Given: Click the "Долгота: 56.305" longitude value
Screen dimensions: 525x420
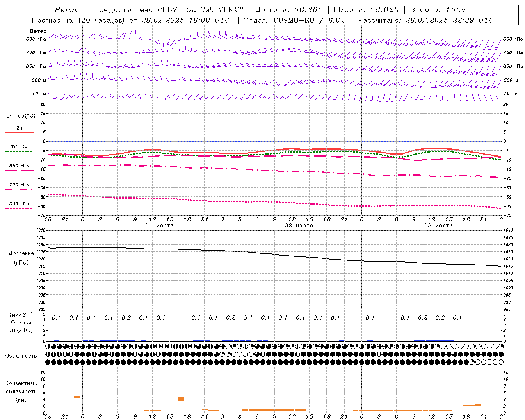Looking at the screenshot, I should coord(289,10).
